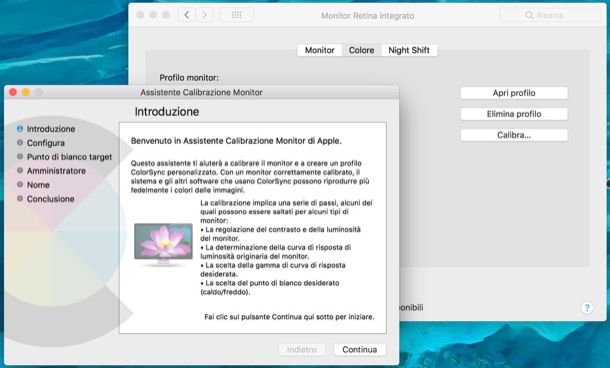Click the Ricerca search field
Viewport: 610px width, 368px height.
550,15
